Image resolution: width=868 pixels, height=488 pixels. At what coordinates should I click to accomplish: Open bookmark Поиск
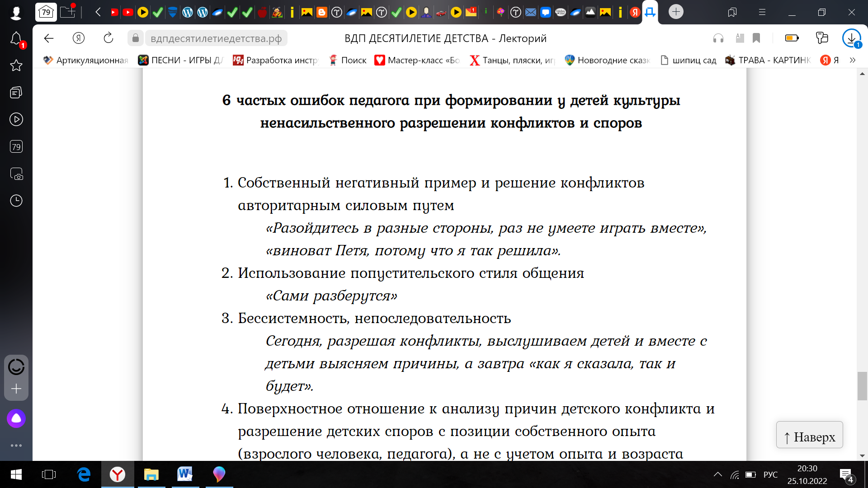348,60
